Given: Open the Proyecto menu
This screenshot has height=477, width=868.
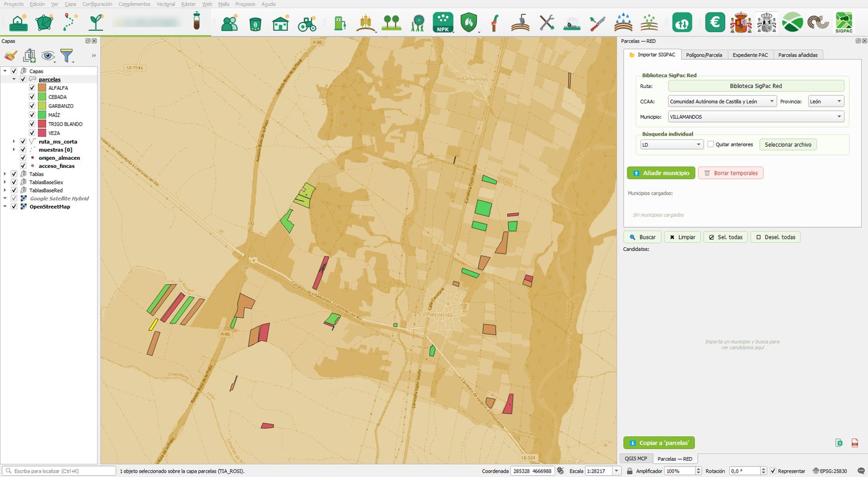Looking at the screenshot, I should [14, 4].
